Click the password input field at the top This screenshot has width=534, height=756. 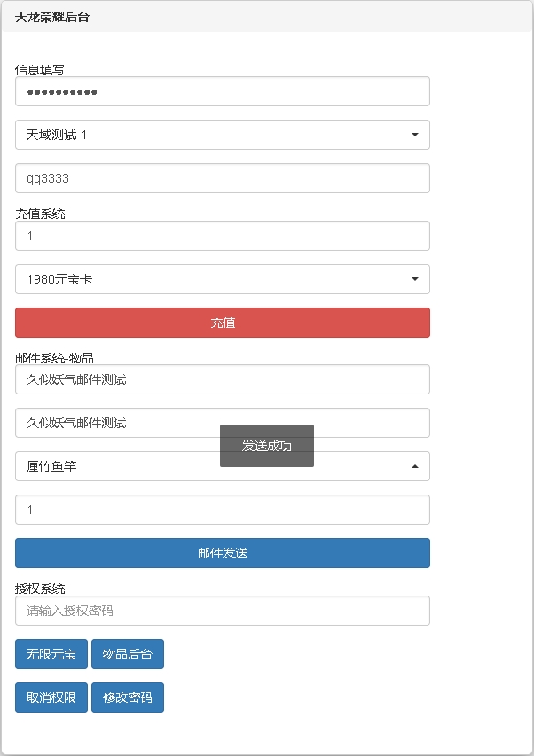pyautogui.click(x=222, y=90)
